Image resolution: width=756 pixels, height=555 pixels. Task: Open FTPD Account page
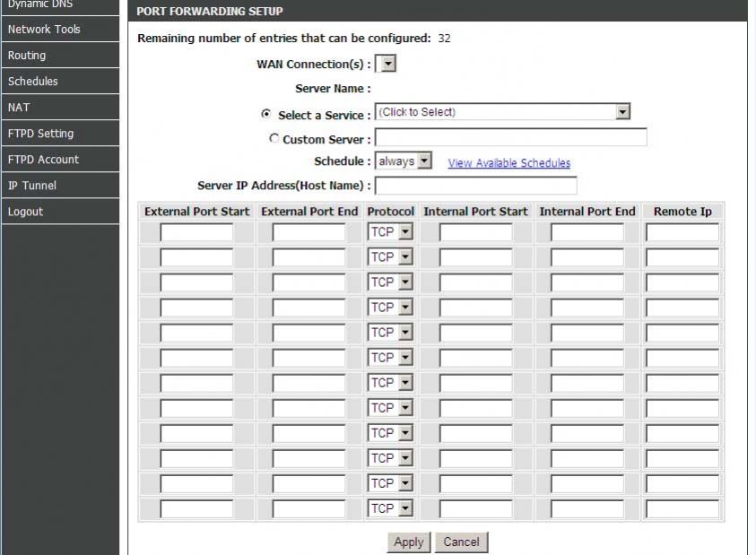pos(60,159)
